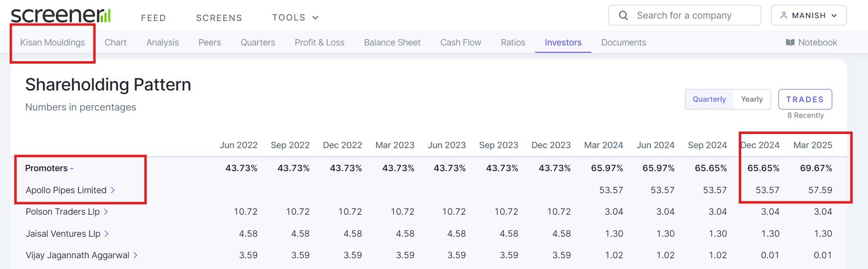868x269 pixels.
Task: Click the Screener logo
Action: 61,16
